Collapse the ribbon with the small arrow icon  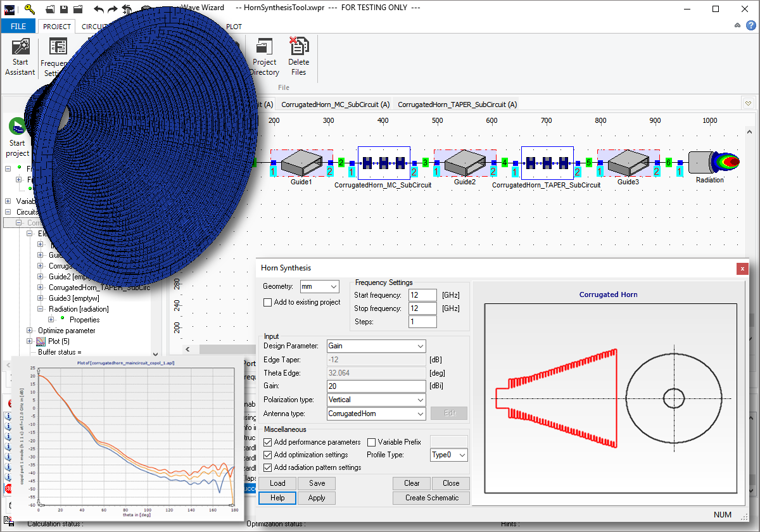(x=738, y=26)
